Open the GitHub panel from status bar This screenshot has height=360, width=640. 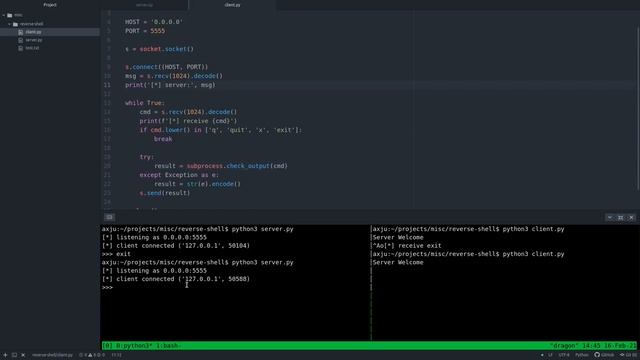(x=604, y=355)
